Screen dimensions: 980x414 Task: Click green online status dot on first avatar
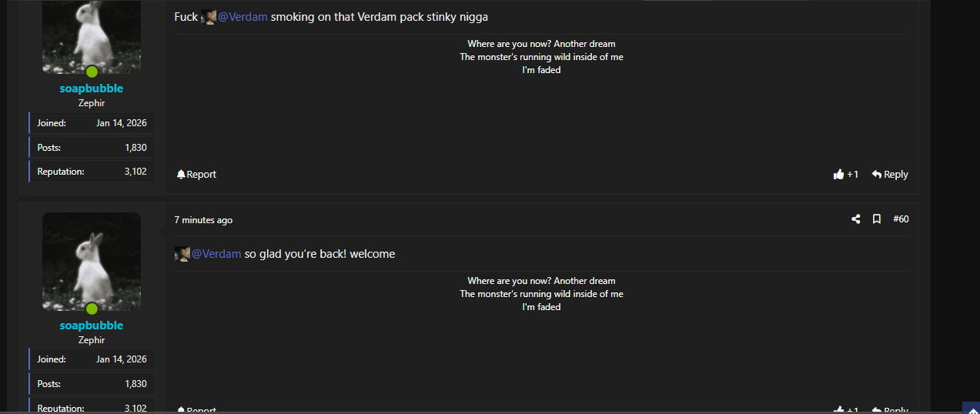(x=92, y=72)
